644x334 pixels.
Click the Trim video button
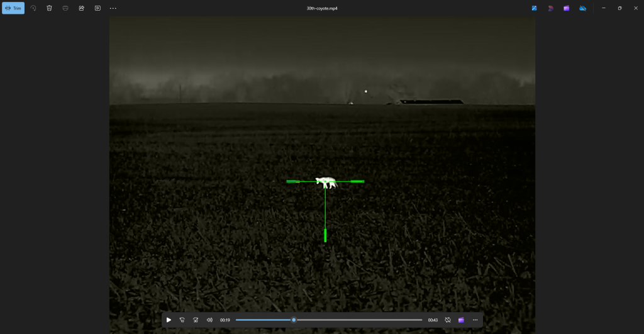pyautogui.click(x=13, y=8)
